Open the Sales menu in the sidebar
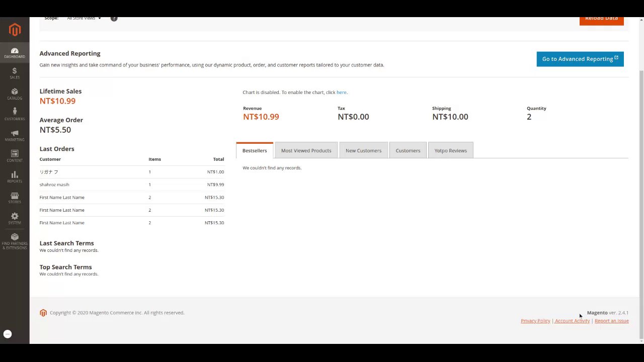The height and width of the screenshot is (362, 644). (15, 73)
